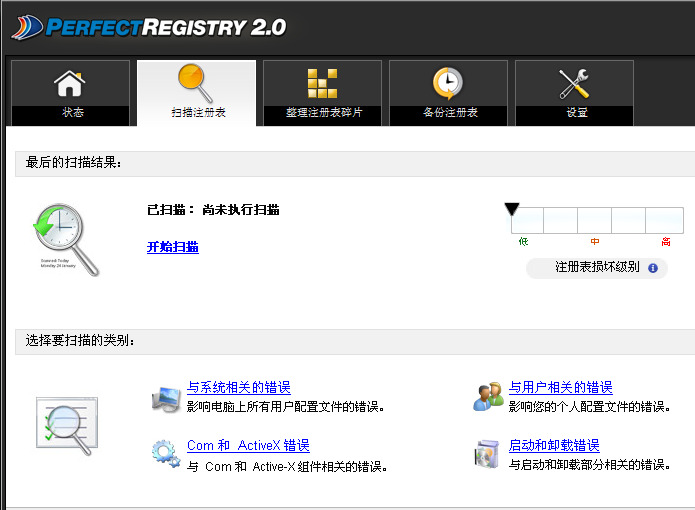
Task: Click the green 低 gauge label
Action: pyautogui.click(x=523, y=241)
